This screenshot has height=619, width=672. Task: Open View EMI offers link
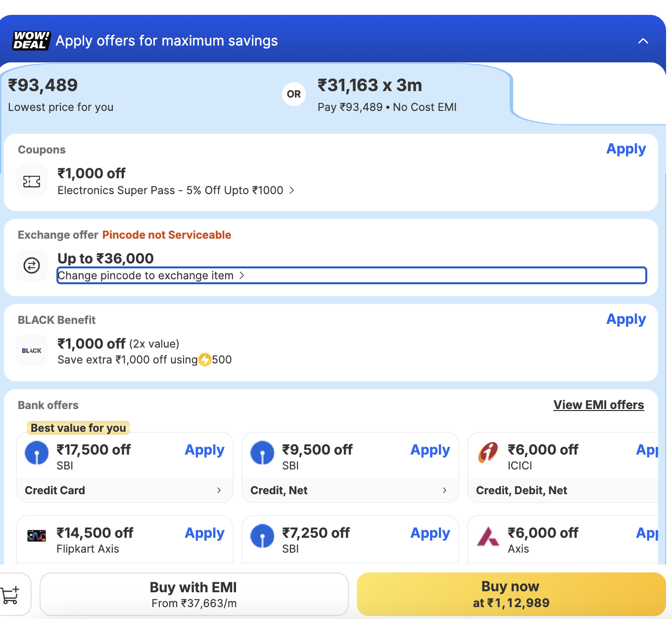pyautogui.click(x=598, y=405)
